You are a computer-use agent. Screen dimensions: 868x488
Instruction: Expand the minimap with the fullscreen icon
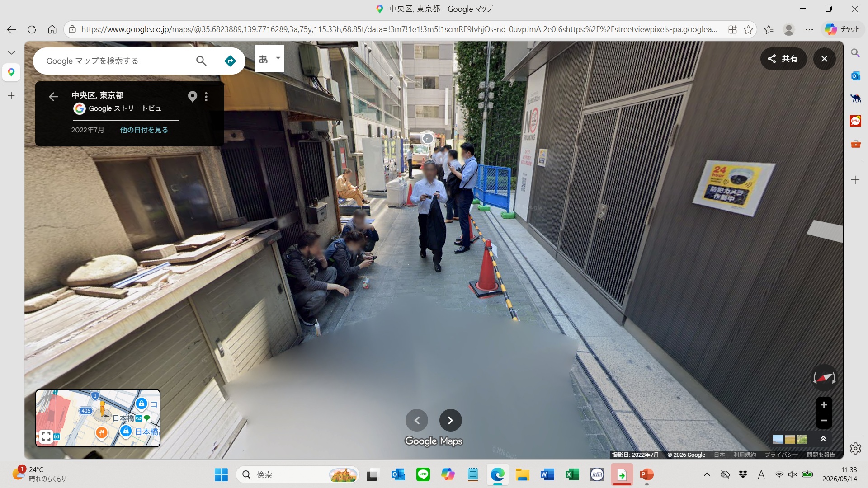(x=46, y=436)
